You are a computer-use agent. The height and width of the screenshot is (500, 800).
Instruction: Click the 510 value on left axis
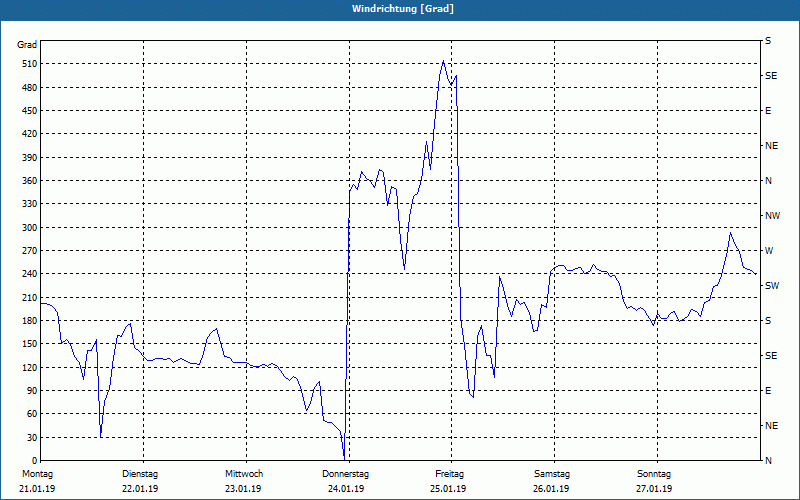click(x=29, y=64)
